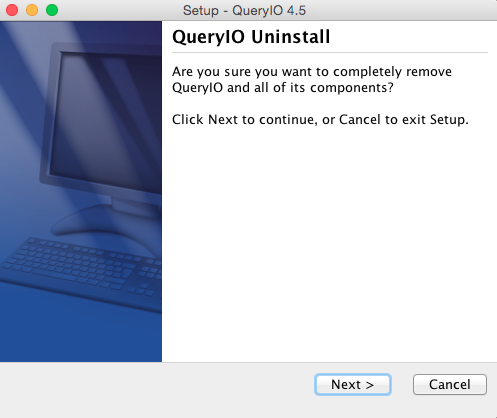Click the 4.5 version in window title

tap(296, 10)
